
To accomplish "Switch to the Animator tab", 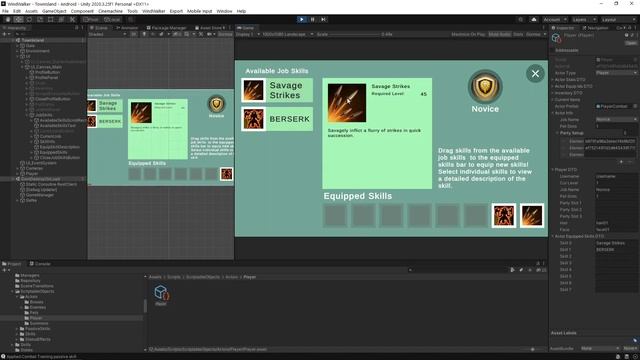I will (127, 28).
